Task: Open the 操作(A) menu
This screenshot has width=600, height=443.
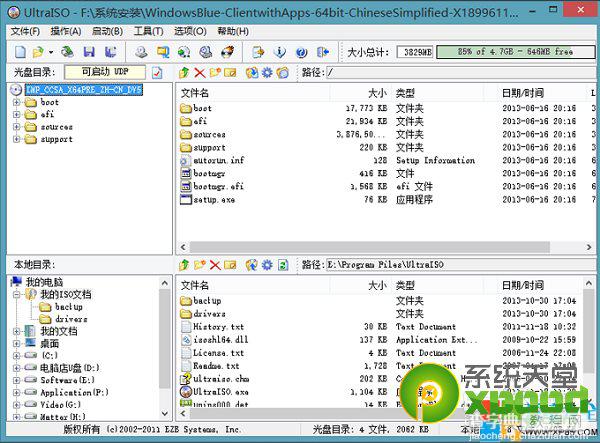Action: pos(66,31)
